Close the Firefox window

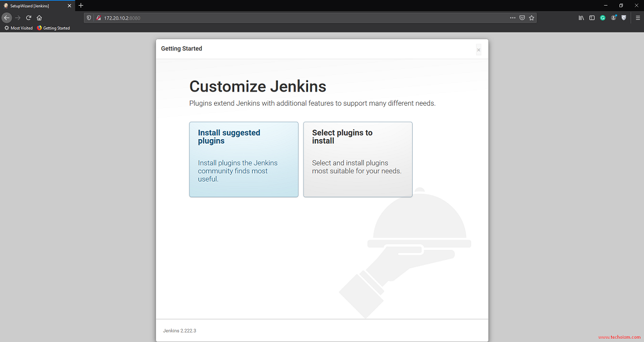click(x=637, y=6)
